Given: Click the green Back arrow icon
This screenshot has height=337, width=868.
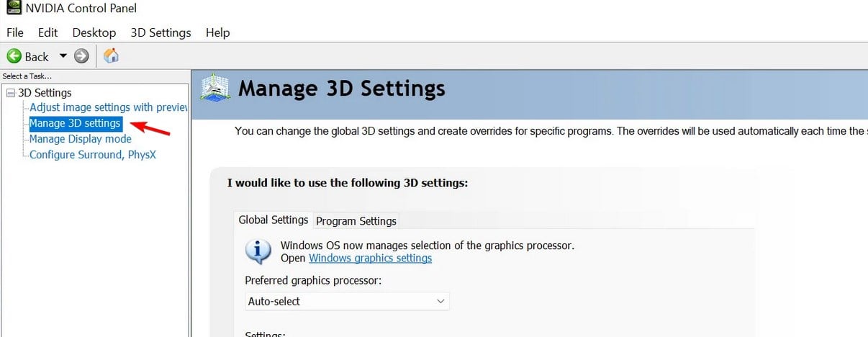Looking at the screenshot, I should [x=14, y=56].
